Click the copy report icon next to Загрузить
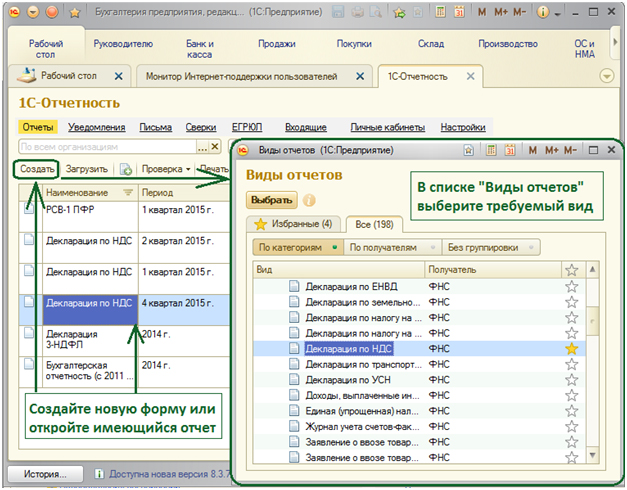Image resolution: width=627 pixels, height=490 pixels. (x=126, y=169)
